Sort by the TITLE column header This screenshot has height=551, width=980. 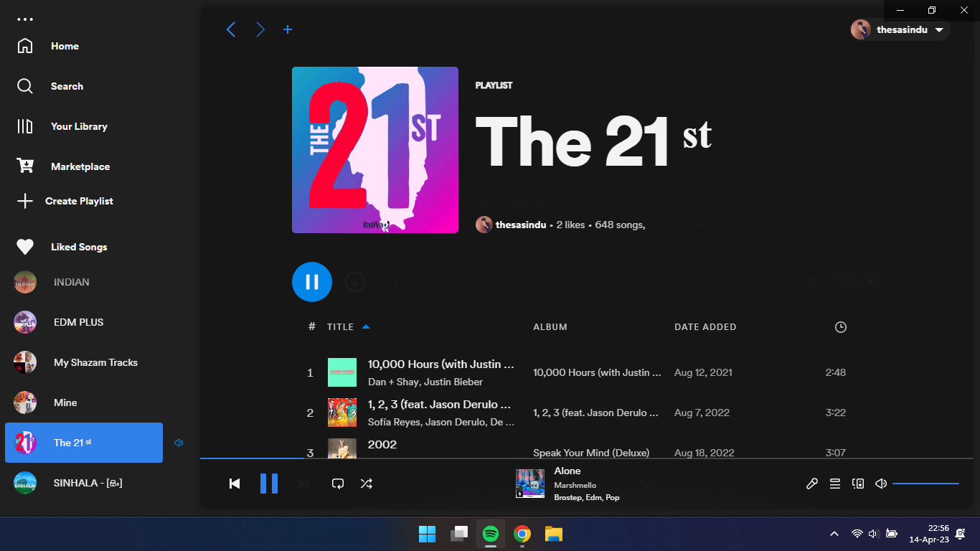coord(340,326)
